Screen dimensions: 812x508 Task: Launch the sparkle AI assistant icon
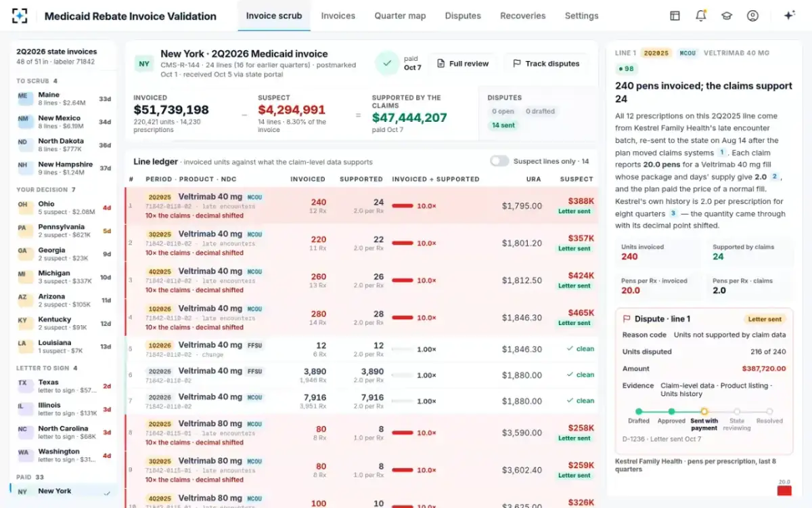pyautogui.click(x=789, y=16)
